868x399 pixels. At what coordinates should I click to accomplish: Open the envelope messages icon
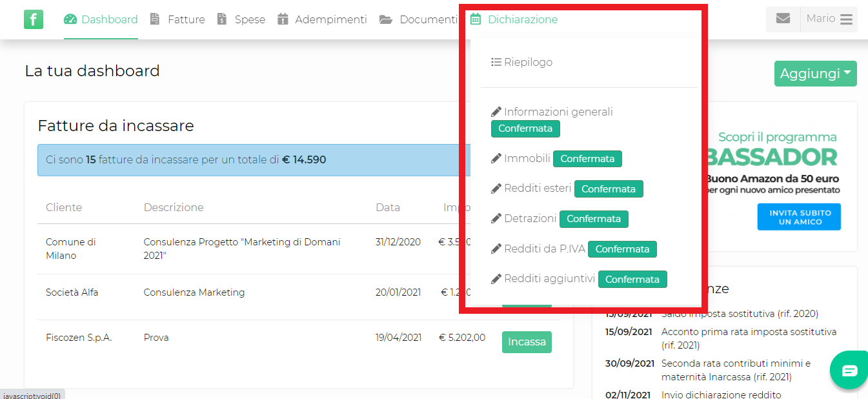point(783,19)
